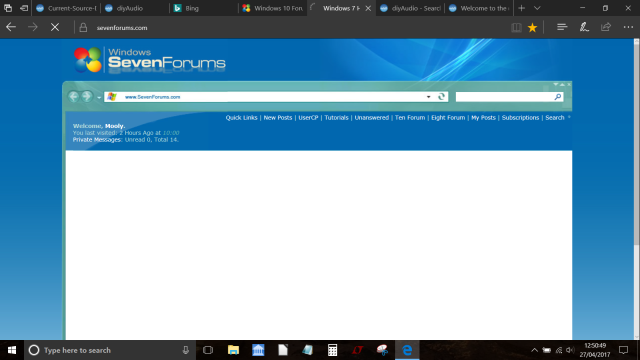Open the Action Center notifications
Viewport: 640px width, 360px height.
pyautogui.click(x=623, y=350)
